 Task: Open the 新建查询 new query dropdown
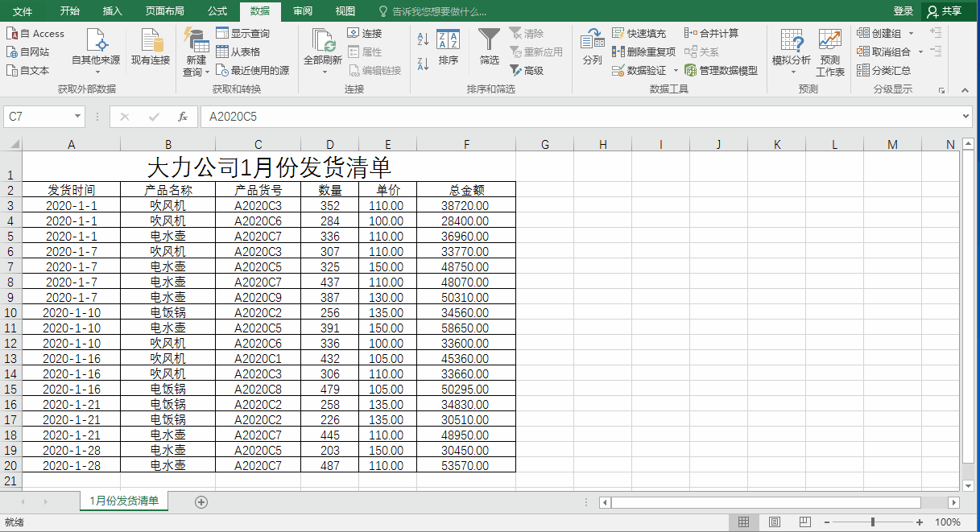click(x=196, y=52)
